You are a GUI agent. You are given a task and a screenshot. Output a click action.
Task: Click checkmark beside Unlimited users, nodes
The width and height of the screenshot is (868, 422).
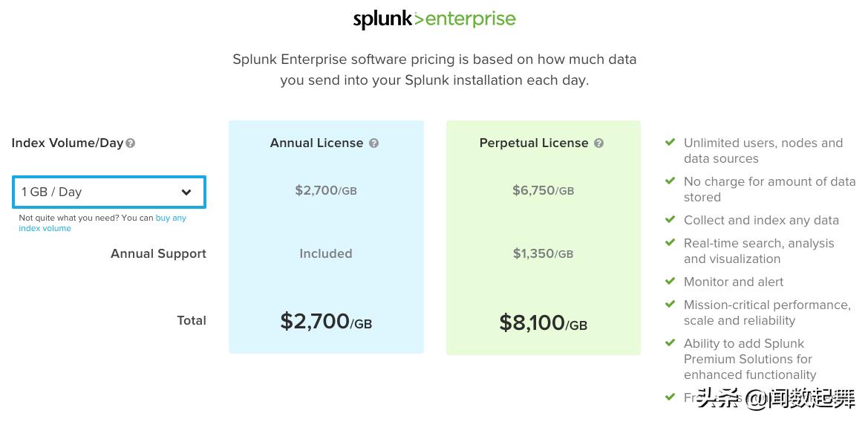pos(670,143)
